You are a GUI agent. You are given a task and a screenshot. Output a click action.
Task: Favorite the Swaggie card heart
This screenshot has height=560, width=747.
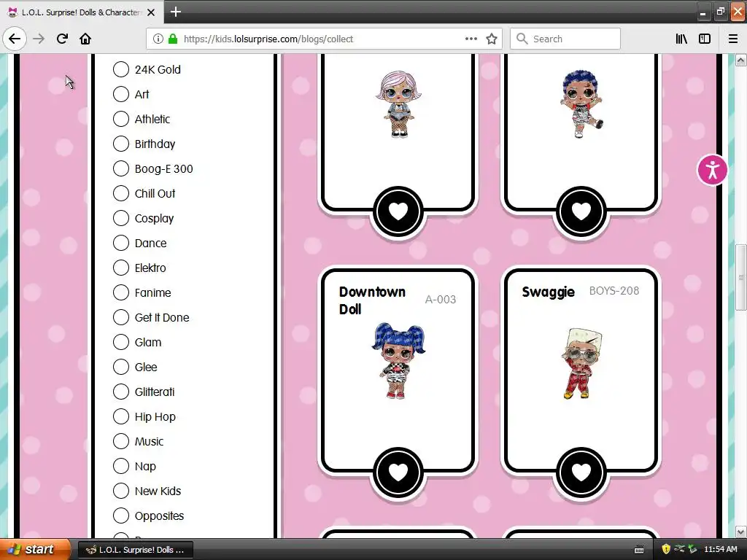[x=581, y=472]
